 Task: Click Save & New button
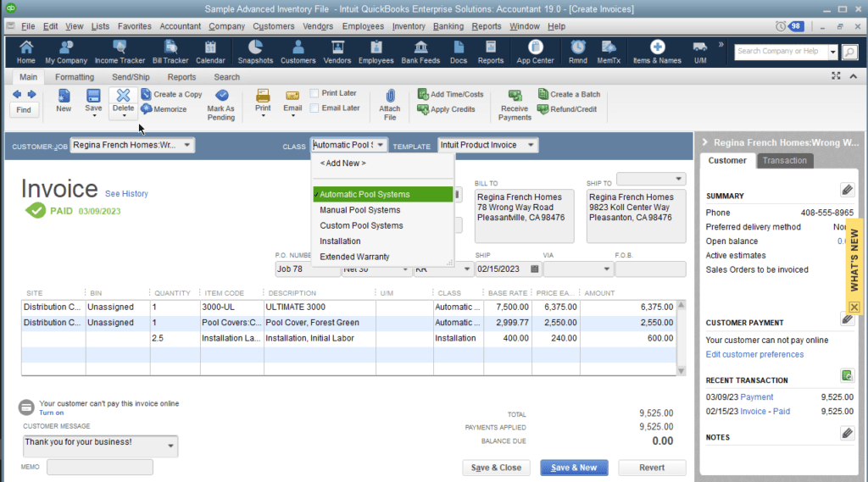(x=574, y=468)
